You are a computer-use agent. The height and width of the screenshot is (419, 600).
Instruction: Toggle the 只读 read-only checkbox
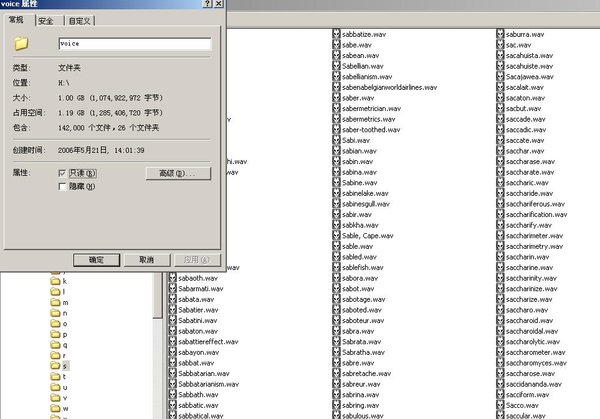[64, 173]
